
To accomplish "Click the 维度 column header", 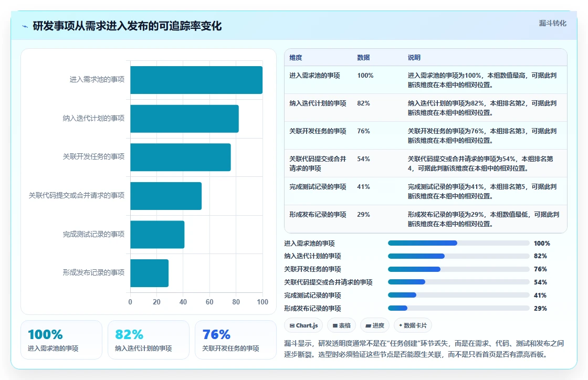I will (x=296, y=57).
